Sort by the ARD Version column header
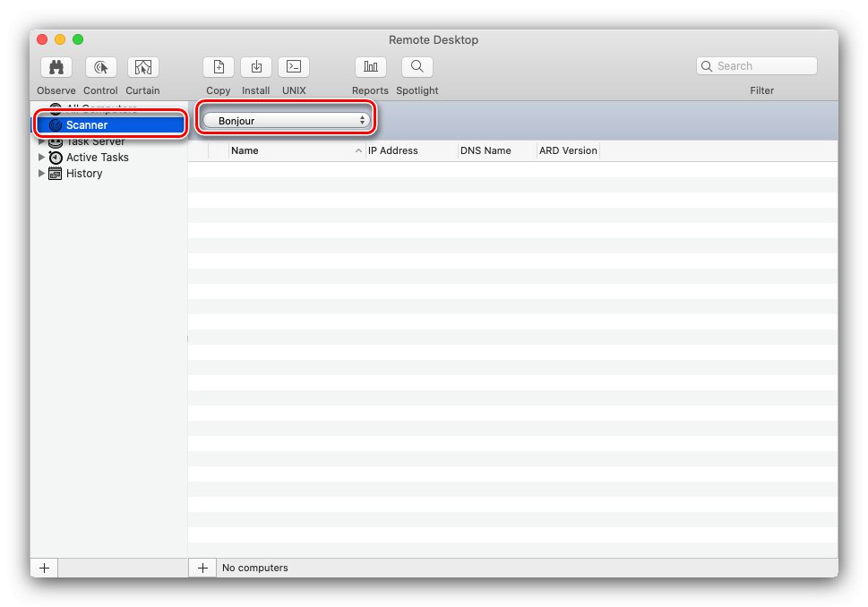The image size is (868, 607). point(568,150)
